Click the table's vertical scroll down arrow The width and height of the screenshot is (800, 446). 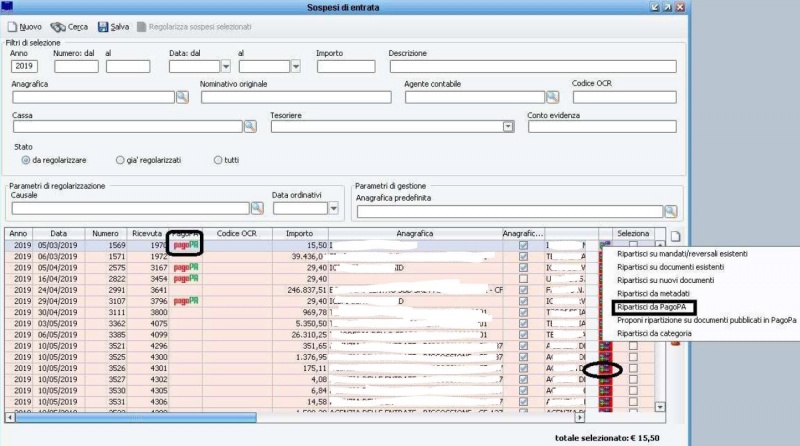660,407
